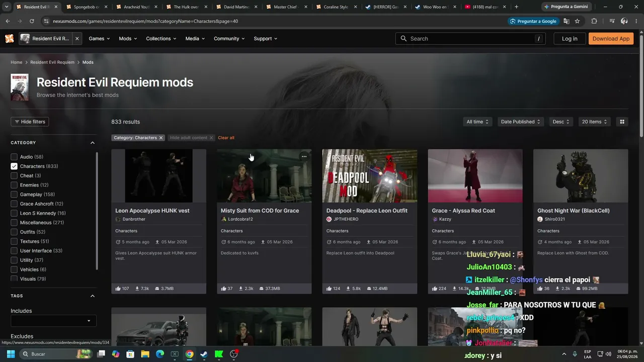This screenshot has width=644, height=362.
Task: Enable the Grace Ashcroft category checkbox
Action: click(x=14, y=204)
